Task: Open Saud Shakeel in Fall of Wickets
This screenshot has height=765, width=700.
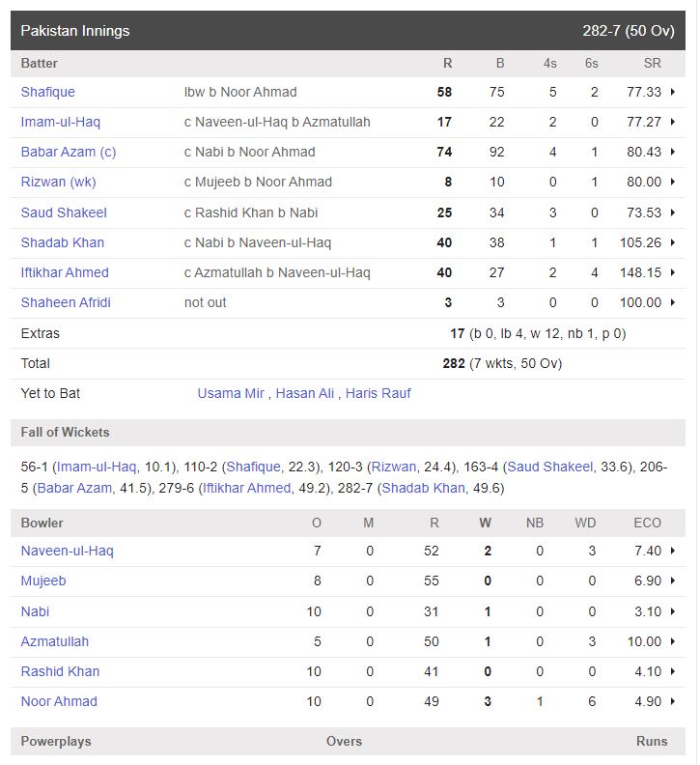Action: point(549,467)
